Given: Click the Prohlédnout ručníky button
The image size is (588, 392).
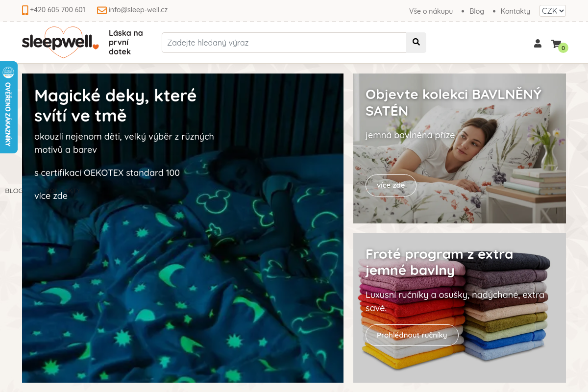Looking at the screenshot, I should (412, 335).
